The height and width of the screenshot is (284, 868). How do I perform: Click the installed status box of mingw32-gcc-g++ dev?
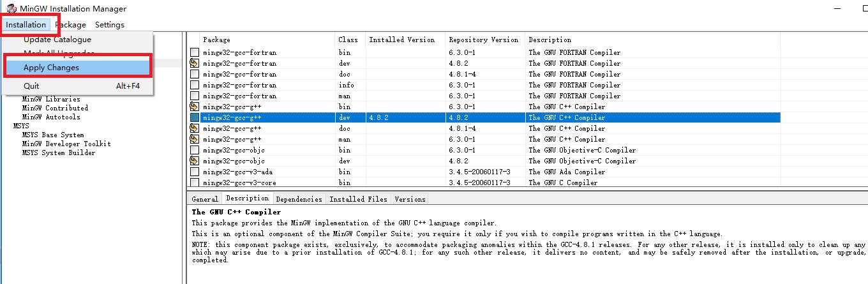pos(195,117)
